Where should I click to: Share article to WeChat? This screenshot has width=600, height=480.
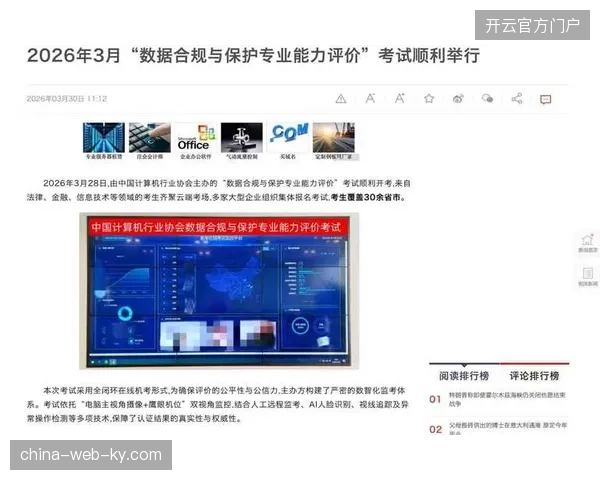click(x=487, y=99)
